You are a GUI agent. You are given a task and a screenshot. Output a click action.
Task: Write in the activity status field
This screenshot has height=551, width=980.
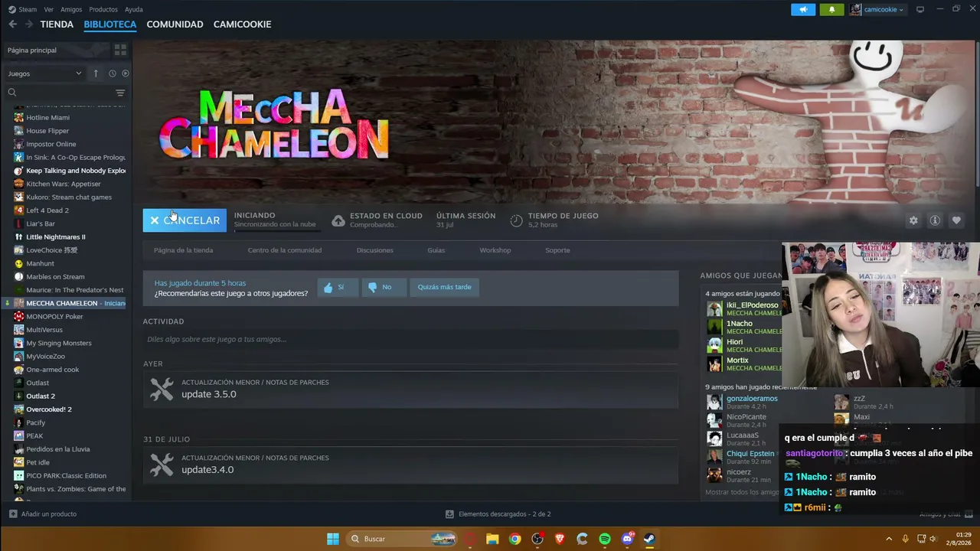(x=410, y=339)
